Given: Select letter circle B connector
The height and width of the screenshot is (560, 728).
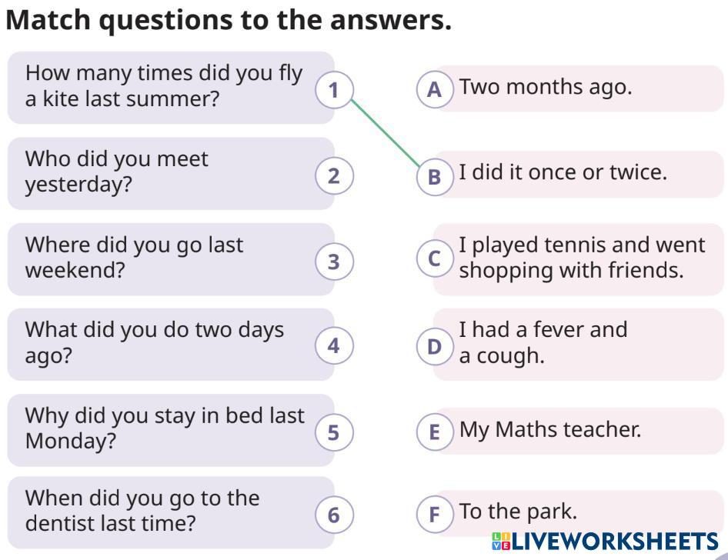Looking at the screenshot, I should tap(434, 176).
